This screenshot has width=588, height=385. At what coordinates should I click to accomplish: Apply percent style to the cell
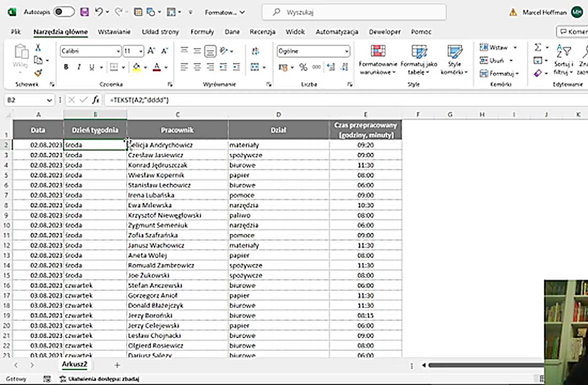(x=303, y=67)
